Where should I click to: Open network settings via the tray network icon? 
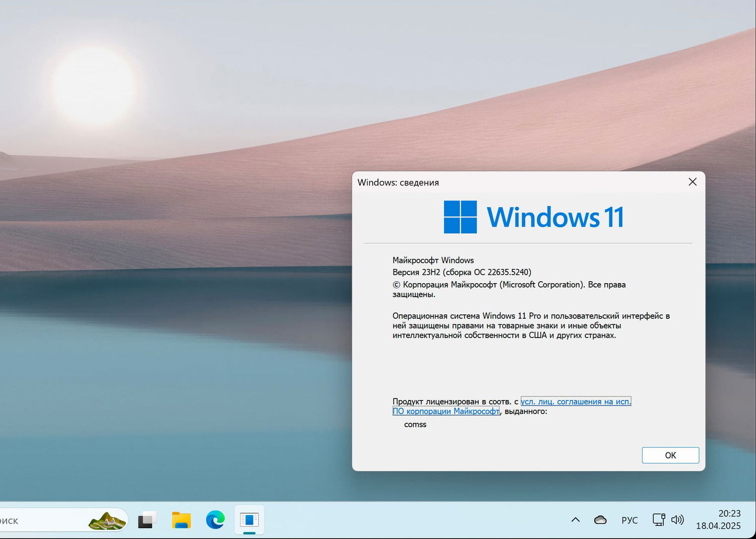[x=658, y=519]
